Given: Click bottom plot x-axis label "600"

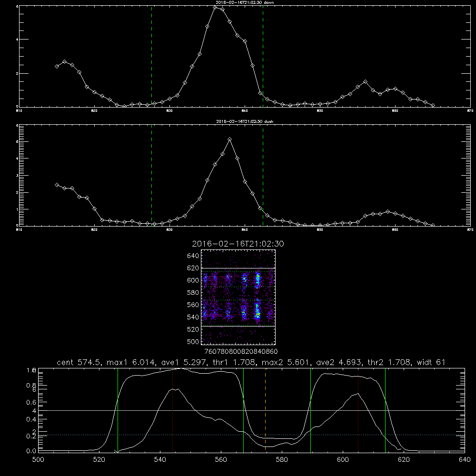Looking at the screenshot, I should [343, 460].
